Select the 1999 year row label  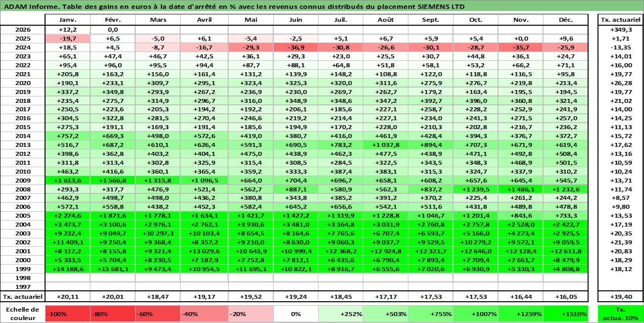click(22, 269)
